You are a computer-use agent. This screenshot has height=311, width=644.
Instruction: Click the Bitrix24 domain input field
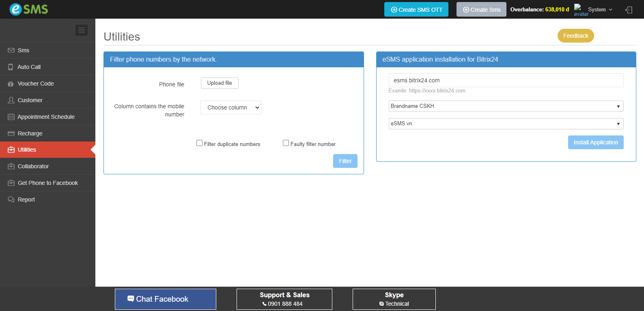click(x=506, y=80)
